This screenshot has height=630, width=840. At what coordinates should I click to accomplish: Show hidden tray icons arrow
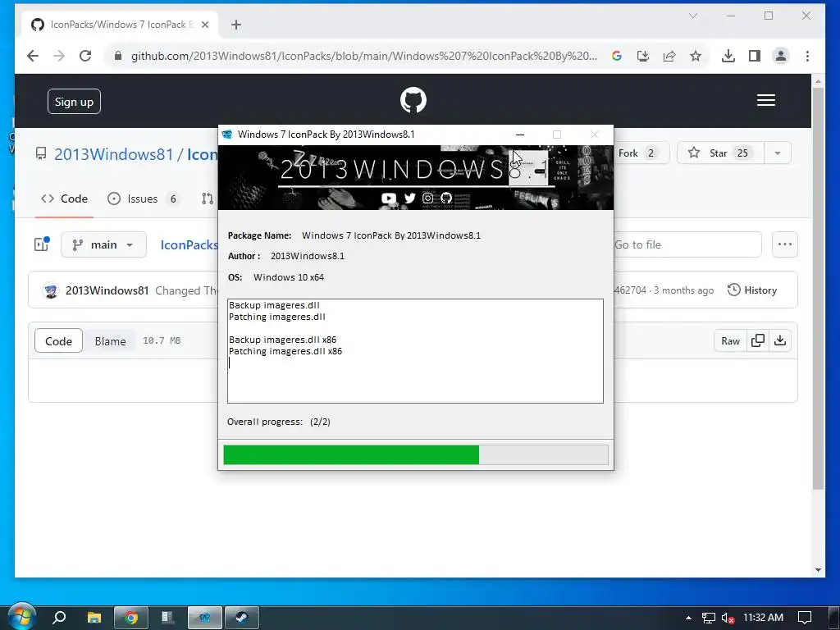(x=688, y=618)
